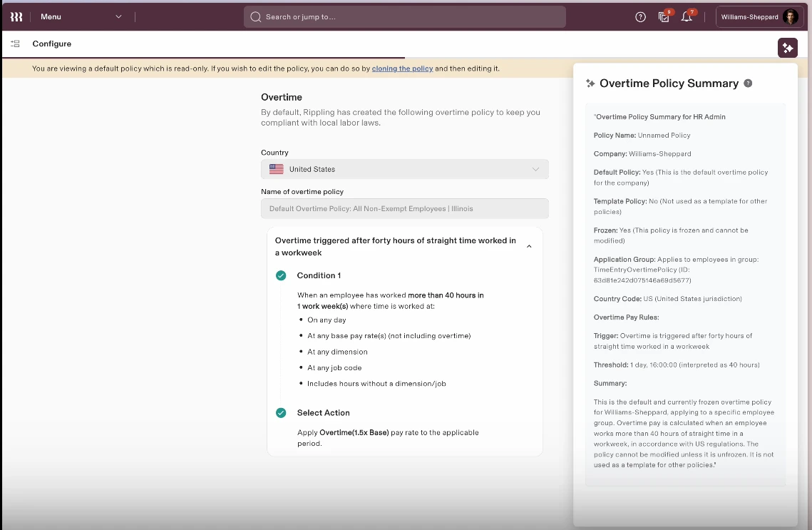Click the 'Frozen: Yes' summary line

point(671,235)
